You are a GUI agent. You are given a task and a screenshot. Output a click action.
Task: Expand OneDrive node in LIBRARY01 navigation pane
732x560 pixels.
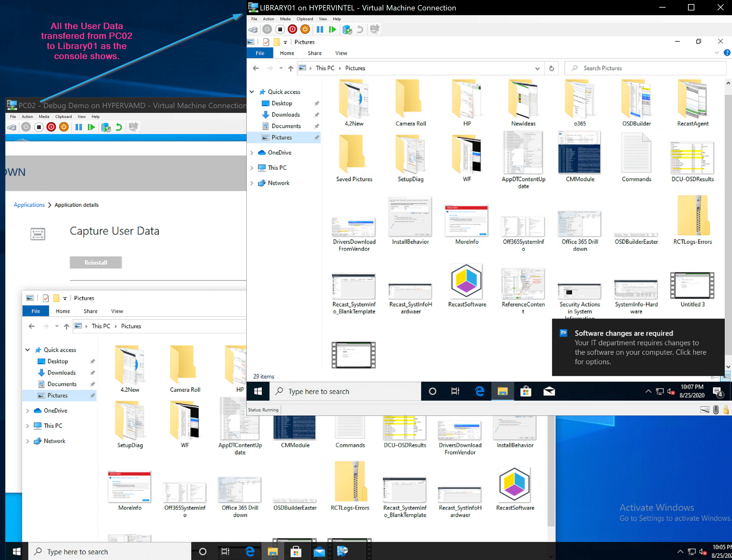click(x=252, y=153)
